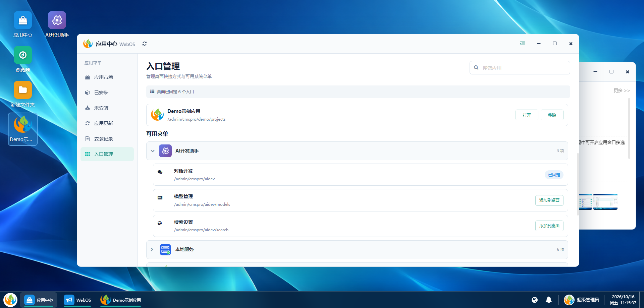Image resolution: width=644 pixels, height=308 pixels.
Task: Click 移除 for the Demo示例应用 entry
Action: coord(552,115)
